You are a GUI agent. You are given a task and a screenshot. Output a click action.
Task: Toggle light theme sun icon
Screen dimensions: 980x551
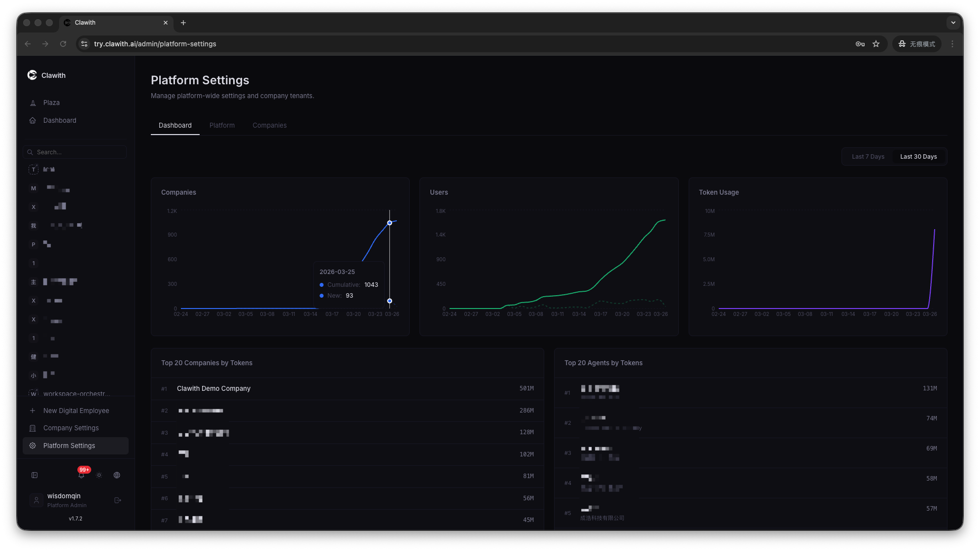click(99, 475)
